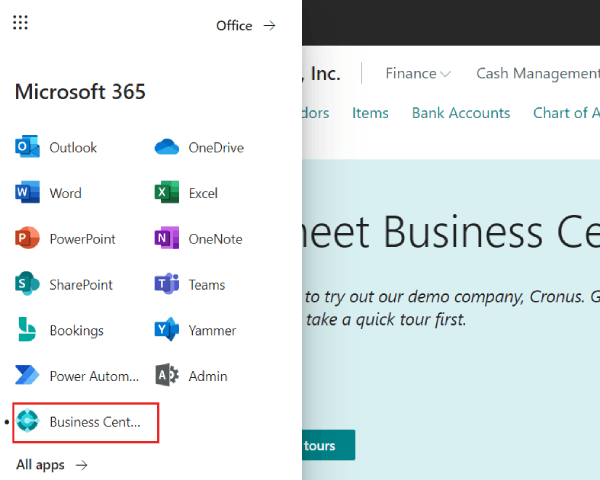Launch the Excel app icon
Viewport: 600px width, 480px height.
coord(166,192)
